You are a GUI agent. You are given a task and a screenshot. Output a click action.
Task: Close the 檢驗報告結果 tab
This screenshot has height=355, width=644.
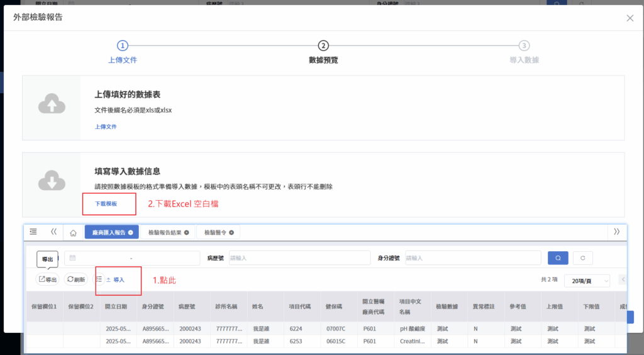(186, 232)
